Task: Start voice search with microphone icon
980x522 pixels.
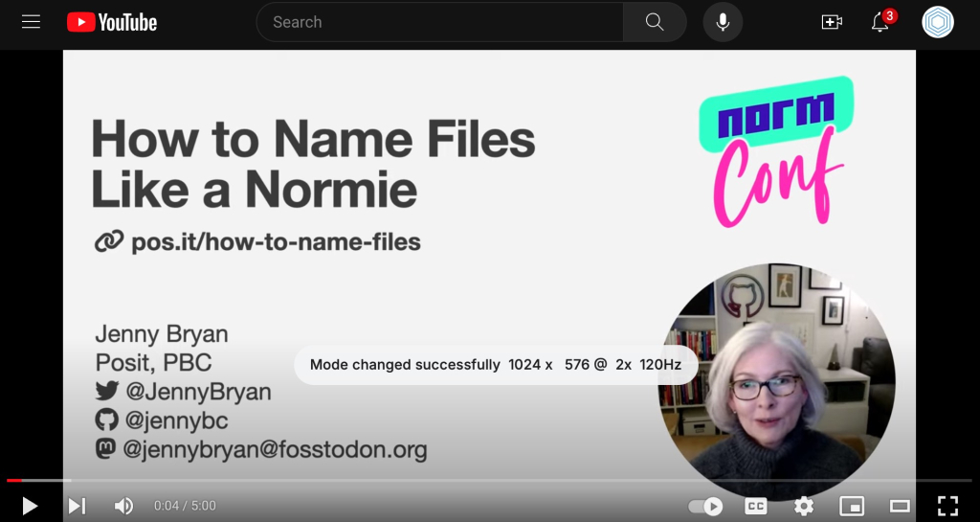Action: click(723, 22)
